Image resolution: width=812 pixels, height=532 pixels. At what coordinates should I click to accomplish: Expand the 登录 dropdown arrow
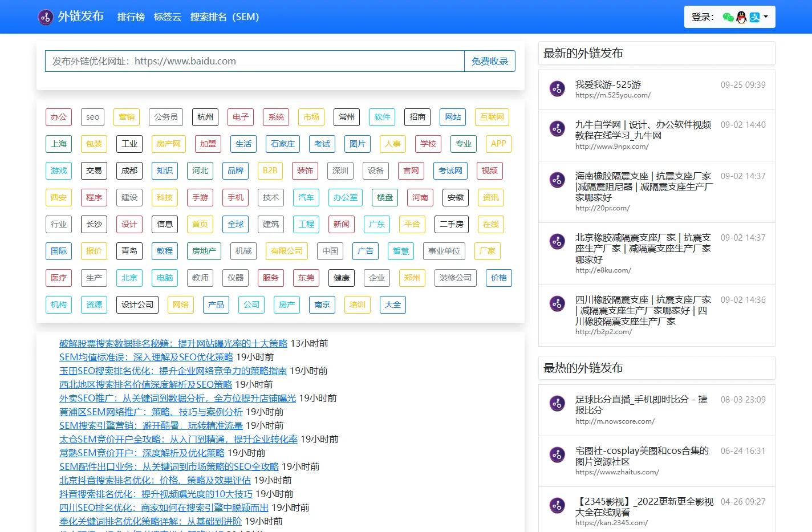[x=766, y=17]
